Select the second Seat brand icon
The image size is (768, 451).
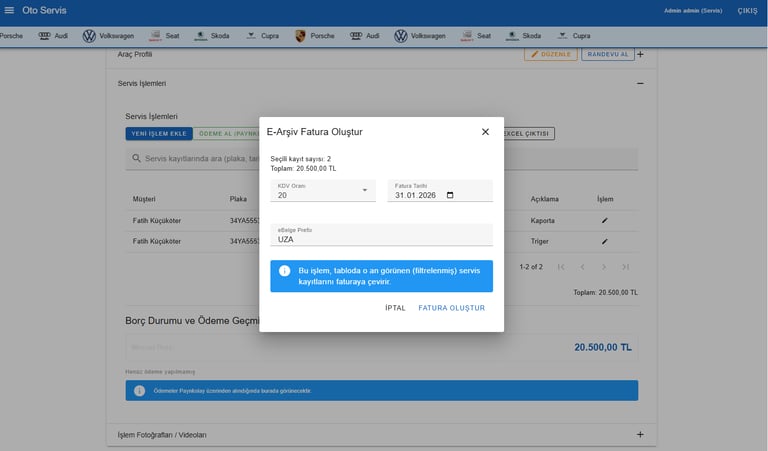(x=467, y=36)
